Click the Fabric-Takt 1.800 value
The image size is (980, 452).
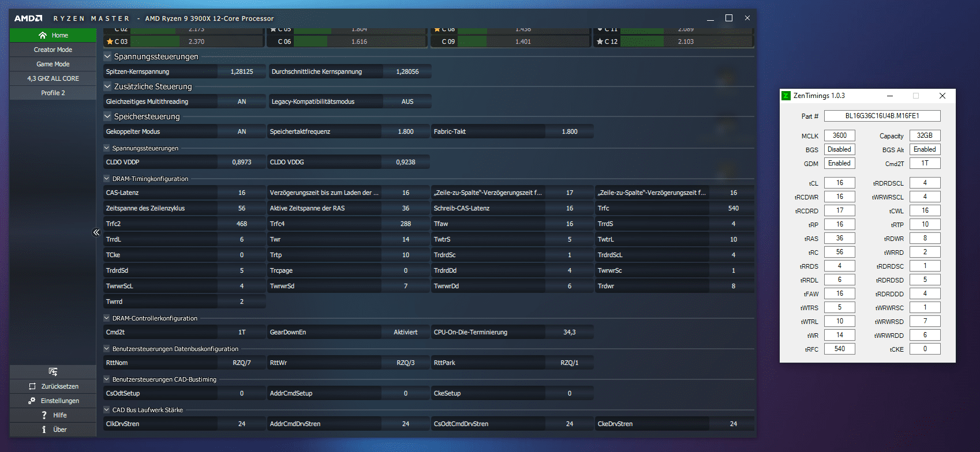pos(570,131)
